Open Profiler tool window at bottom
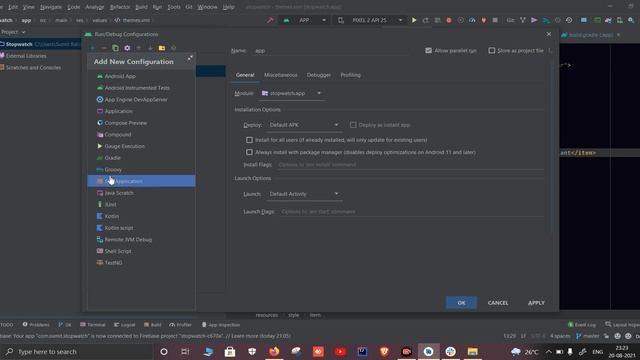This screenshot has width=640, height=360. 180,325
